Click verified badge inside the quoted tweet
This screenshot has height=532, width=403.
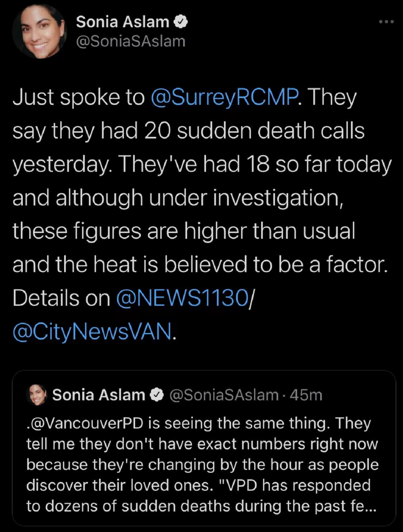157,395
